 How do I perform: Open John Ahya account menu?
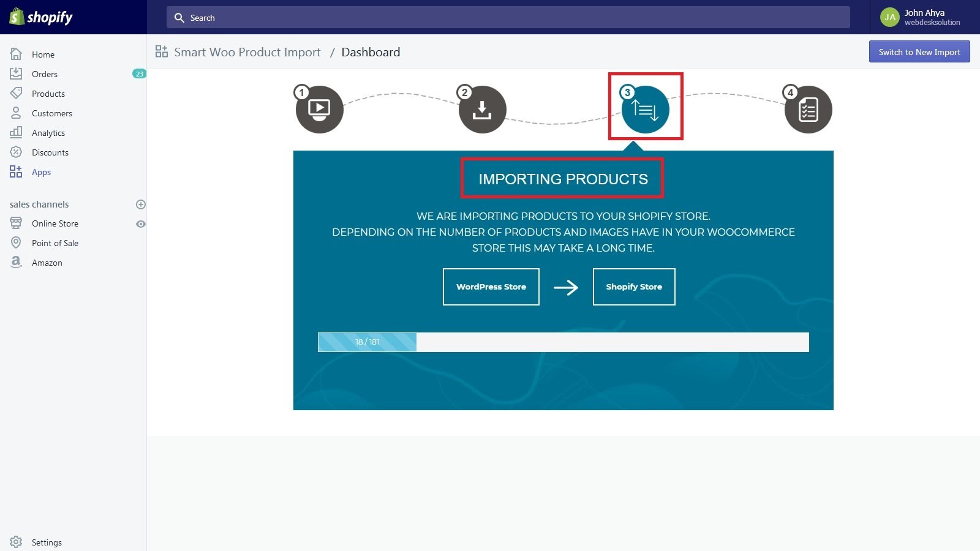(925, 17)
